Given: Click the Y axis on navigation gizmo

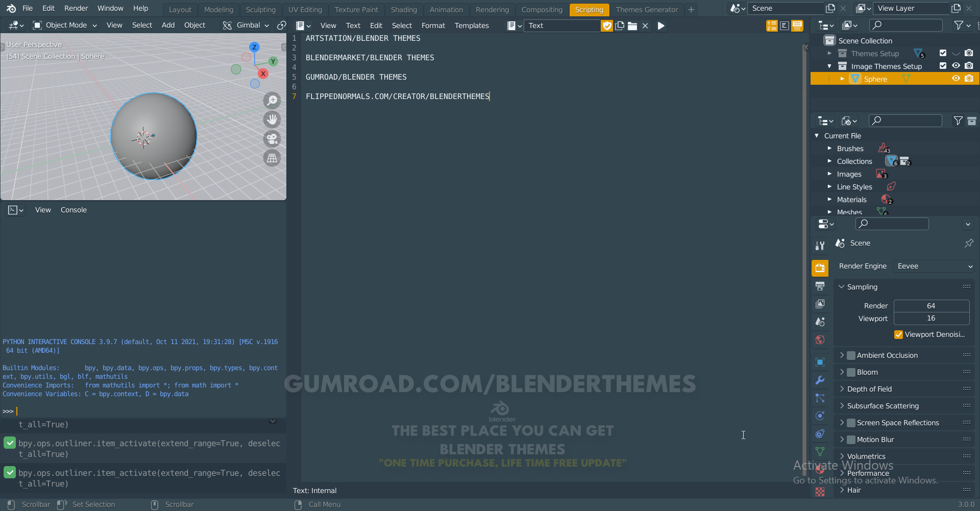Looking at the screenshot, I should [x=273, y=61].
